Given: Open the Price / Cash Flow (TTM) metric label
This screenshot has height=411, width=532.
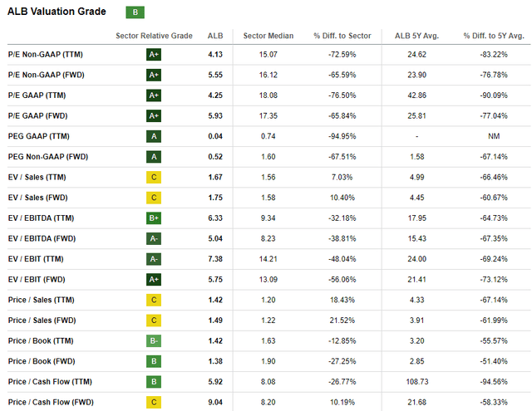Looking at the screenshot, I should point(50,382).
